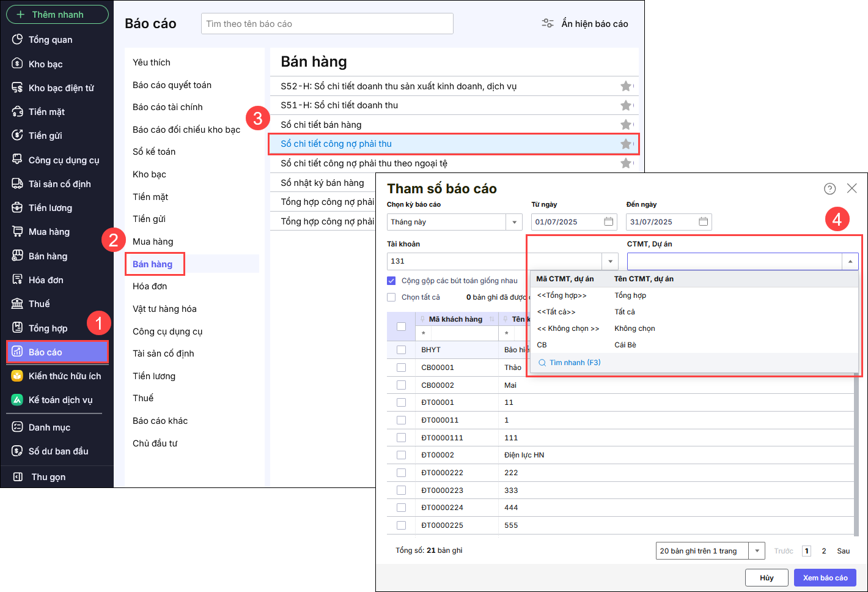Click the Công cụ dụng cụ icon
This screenshot has width=868, height=592.
[18, 160]
